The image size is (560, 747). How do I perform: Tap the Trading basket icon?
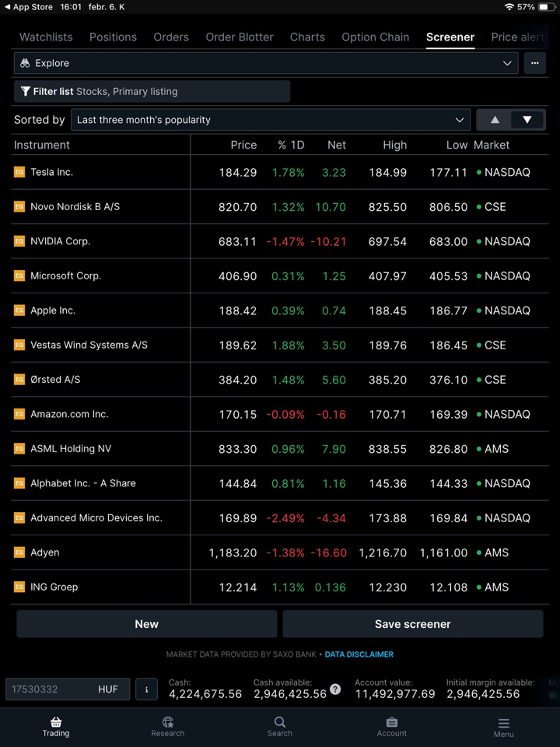[x=56, y=723]
